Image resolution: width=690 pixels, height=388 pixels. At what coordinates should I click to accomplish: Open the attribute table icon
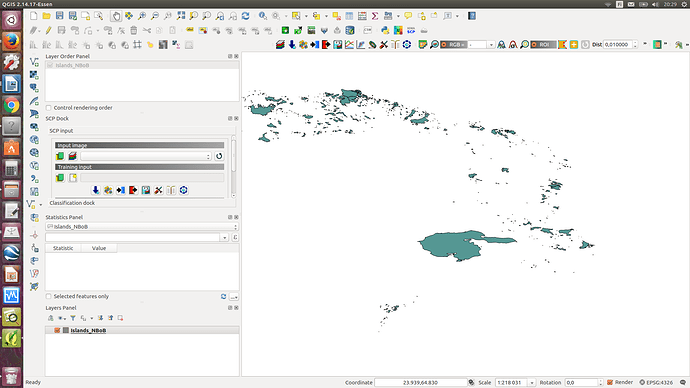(349, 16)
